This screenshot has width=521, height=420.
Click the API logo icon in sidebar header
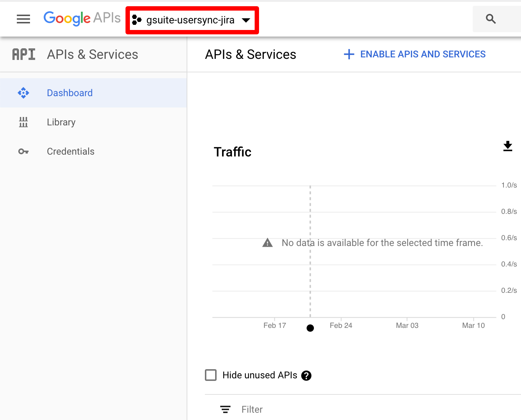point(24,54)
